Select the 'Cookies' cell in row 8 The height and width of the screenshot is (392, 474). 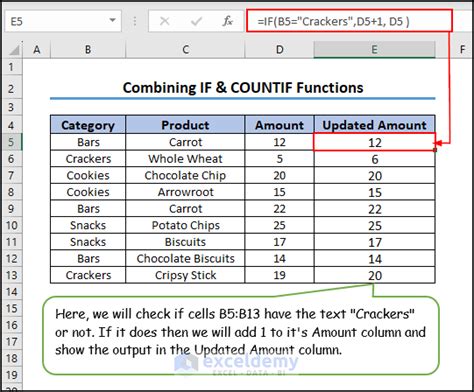click(x=88, y=192)
